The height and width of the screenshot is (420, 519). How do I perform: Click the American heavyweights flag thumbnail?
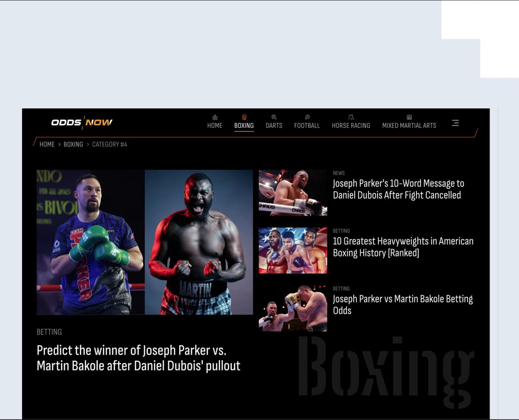coord(293,251)
